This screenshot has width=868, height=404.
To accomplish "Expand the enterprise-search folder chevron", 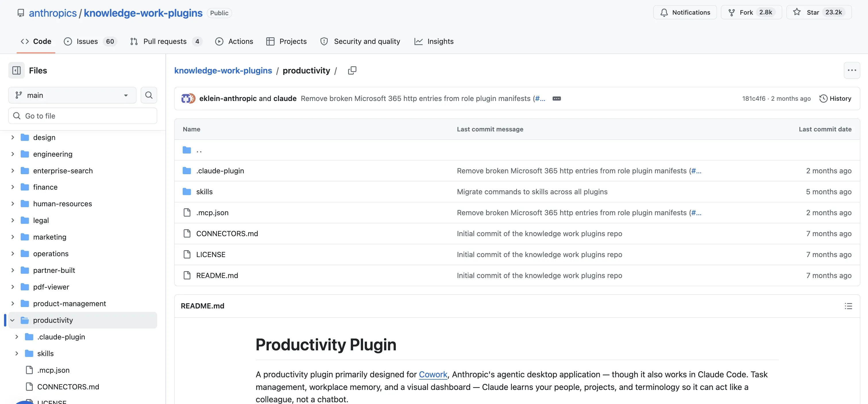I will pos(12,171).
